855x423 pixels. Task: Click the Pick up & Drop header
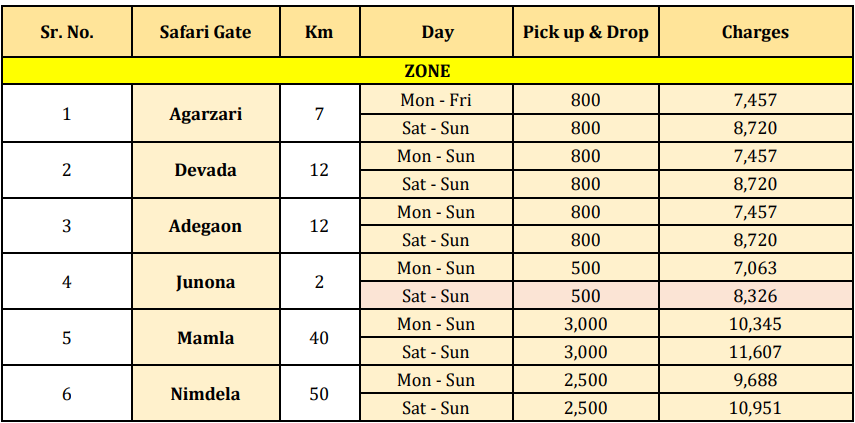pyautogui.click(x=586, y=32)
